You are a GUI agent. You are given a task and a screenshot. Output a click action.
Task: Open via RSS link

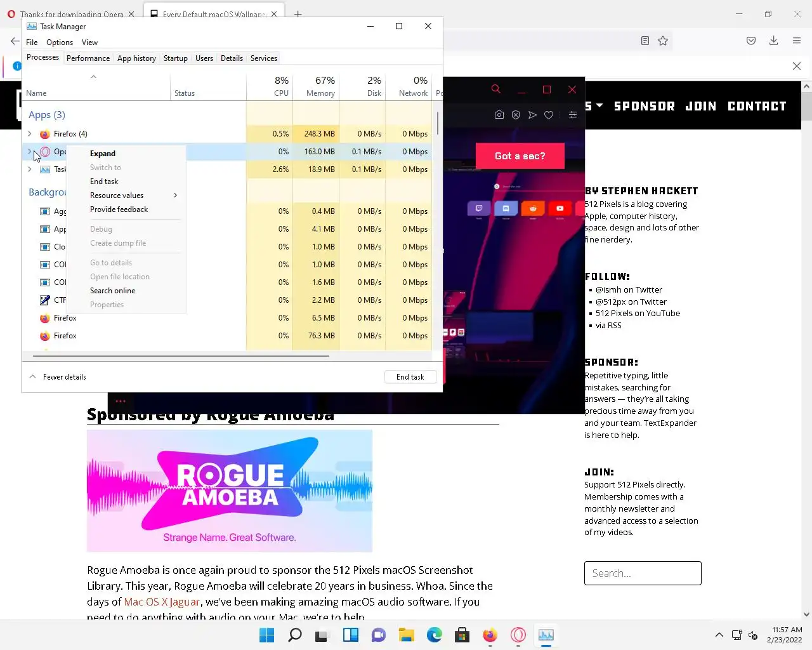tap(608, 326)
